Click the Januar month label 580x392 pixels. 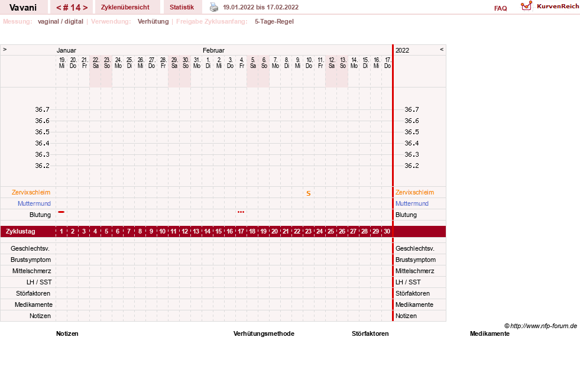[x=66, y=50]
